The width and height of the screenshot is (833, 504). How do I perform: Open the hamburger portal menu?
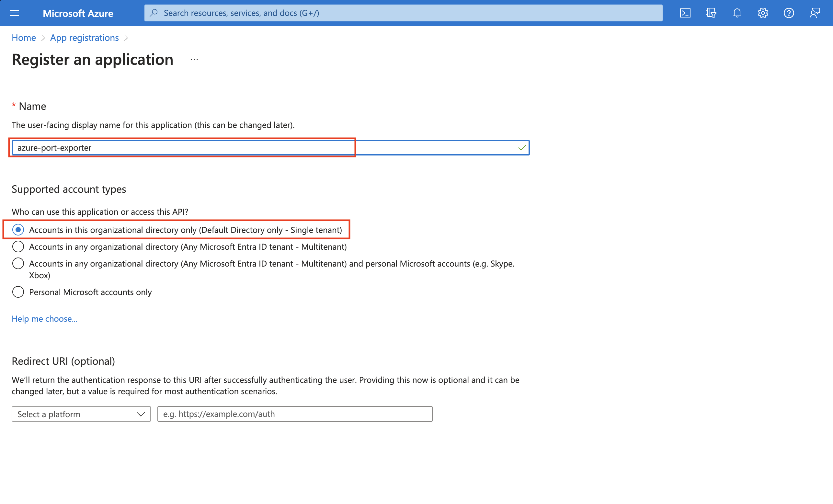point(14,13)
